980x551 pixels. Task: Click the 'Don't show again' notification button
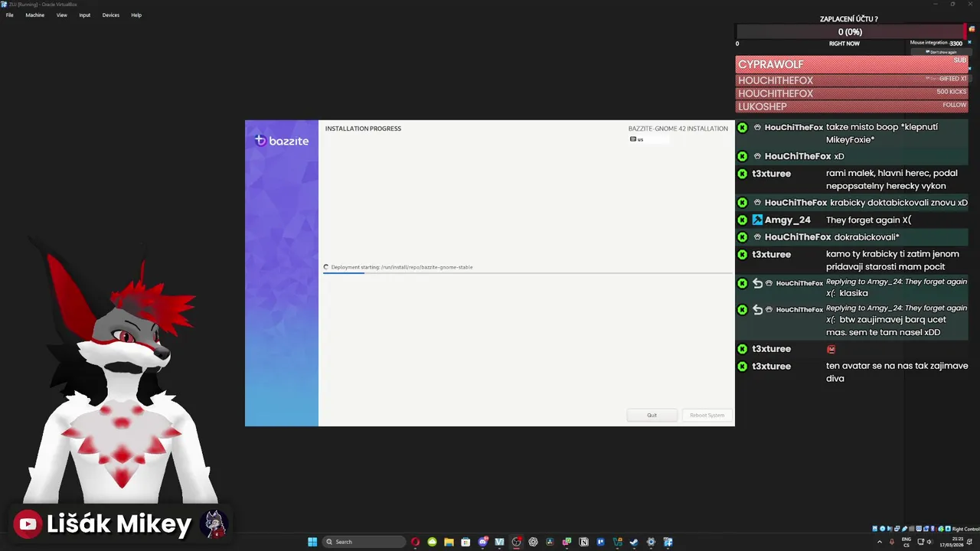pos(942,52)
